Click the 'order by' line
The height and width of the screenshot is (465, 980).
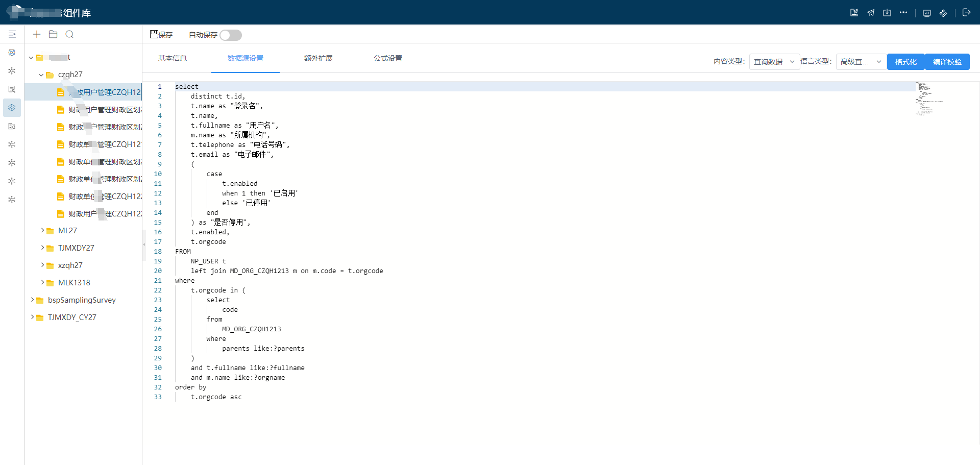tap(191, 387)
